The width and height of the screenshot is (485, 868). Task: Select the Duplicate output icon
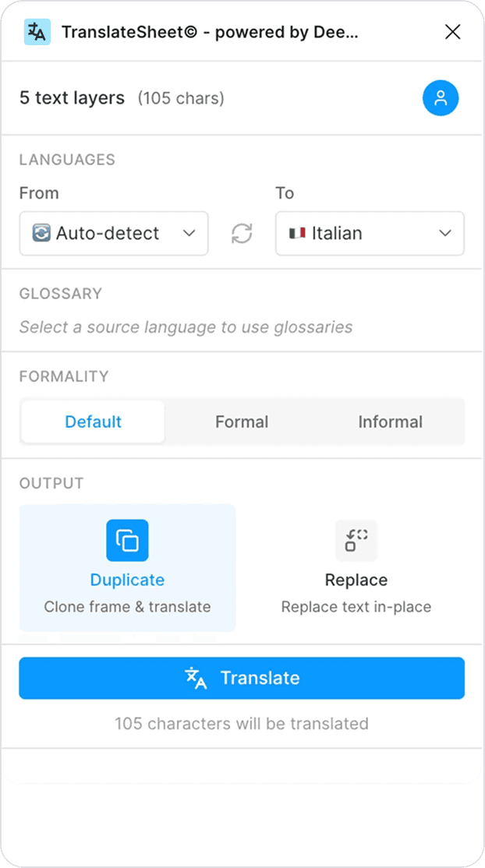pos(127,539)
